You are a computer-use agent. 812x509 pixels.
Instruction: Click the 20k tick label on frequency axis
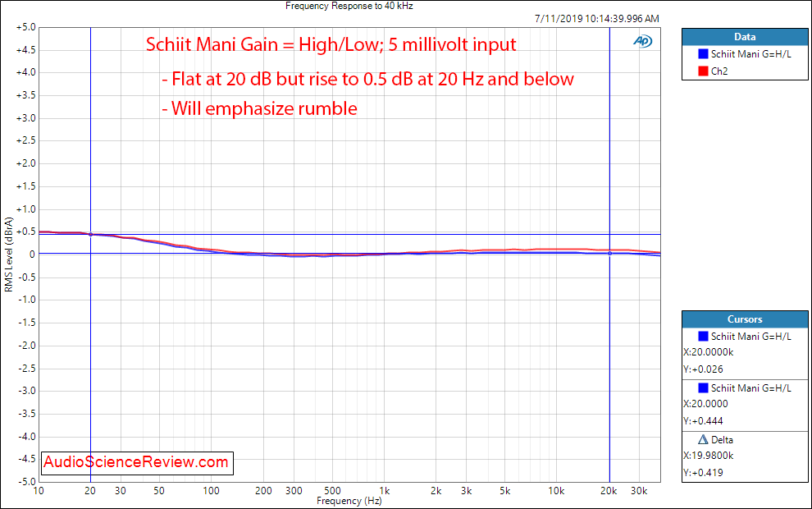tap(609, 491)
